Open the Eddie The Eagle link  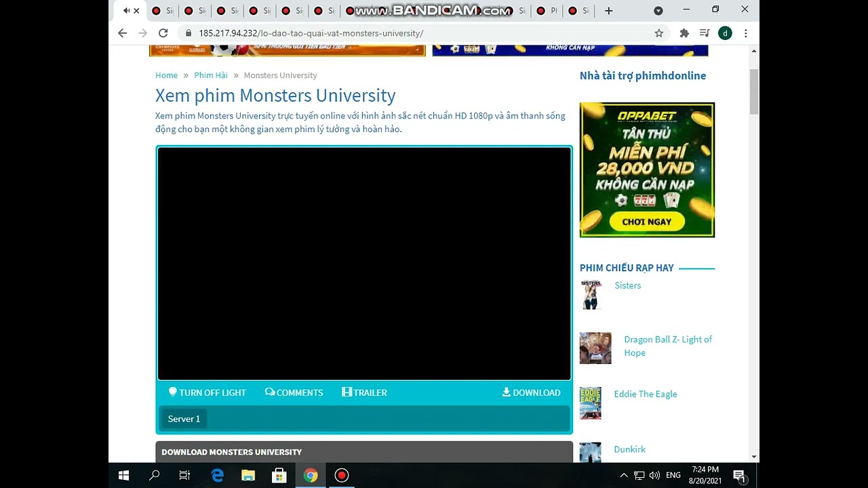pos(645,394)
